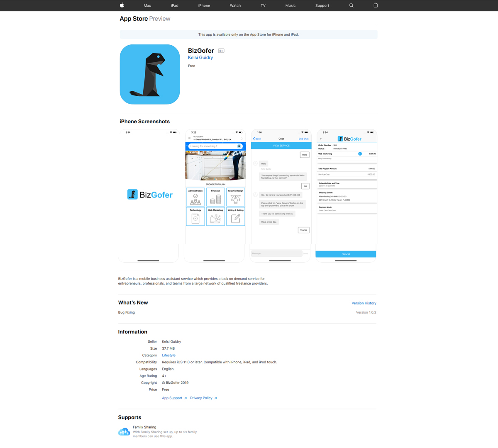The height and width of the screenshot is (448, 498).
Task: Click End chat in the chat screenshot
Action: pos(303,139)
